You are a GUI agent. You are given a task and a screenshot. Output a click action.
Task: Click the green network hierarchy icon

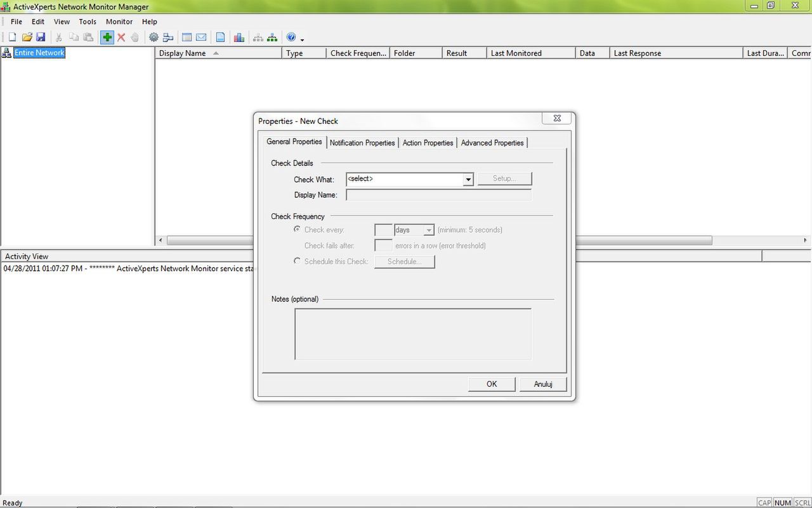click(x=272, y=37)
